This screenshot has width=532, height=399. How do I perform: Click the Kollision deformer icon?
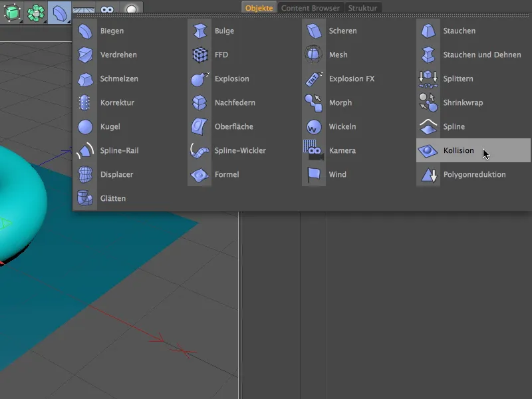coord(428,151)
